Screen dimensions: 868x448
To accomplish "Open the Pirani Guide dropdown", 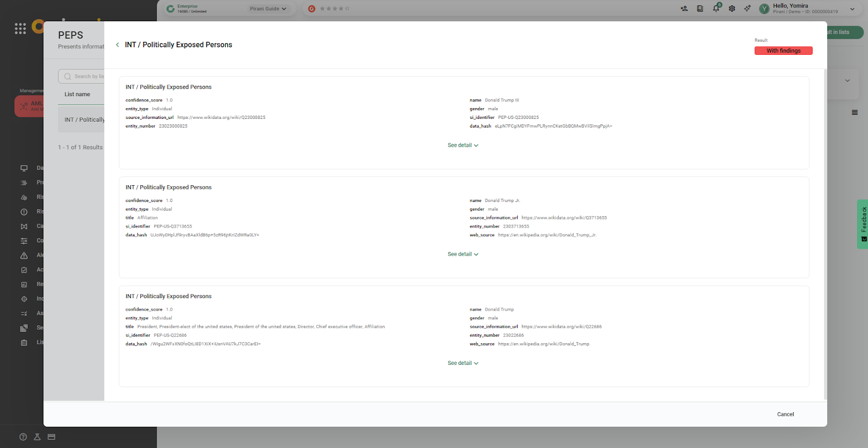I will pos(268,9).
